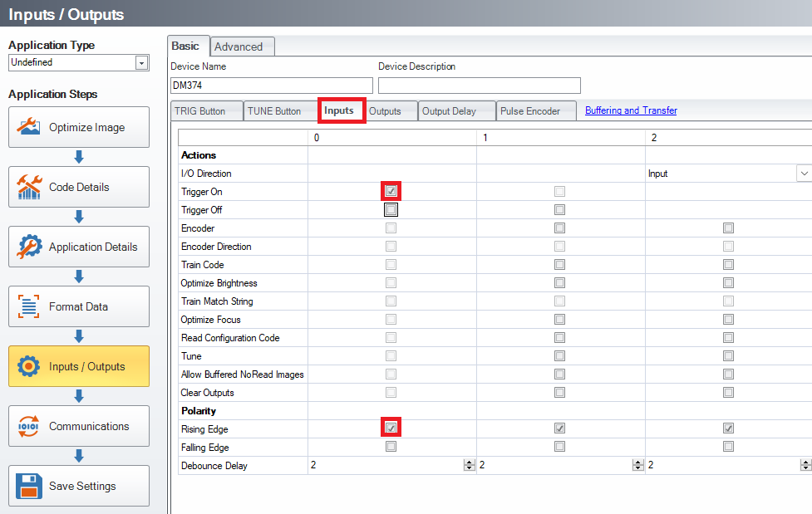Image resolution: width=812 pixels, height=514 pixels.
Task: Open the Application Type dropdown
Action: tap(140, 63)
